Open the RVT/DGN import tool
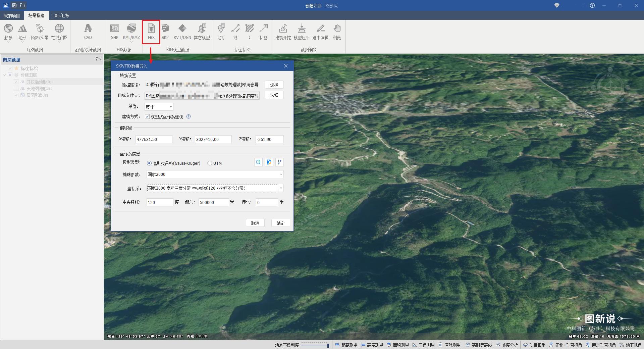 click(182, 32)
